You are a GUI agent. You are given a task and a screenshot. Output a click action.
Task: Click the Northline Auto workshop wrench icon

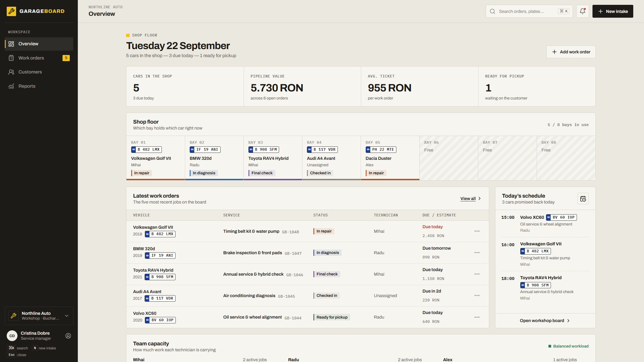pyautogui.click(x=13, y=316)
